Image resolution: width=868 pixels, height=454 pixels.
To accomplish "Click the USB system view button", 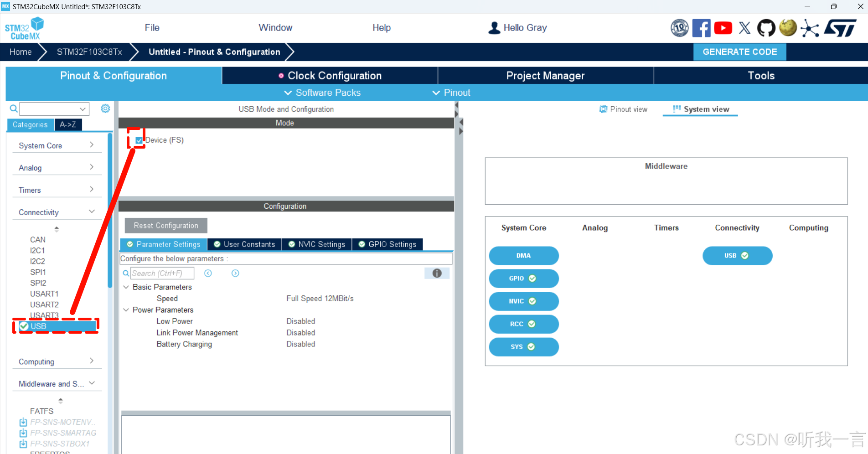I will [737, 256].
